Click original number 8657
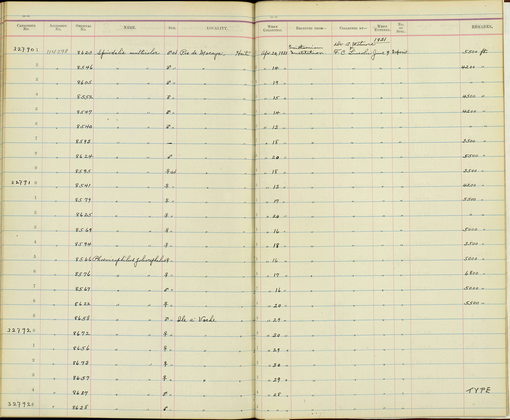Image resolution: width=510 pixels, height=420 pixels. 81,378
